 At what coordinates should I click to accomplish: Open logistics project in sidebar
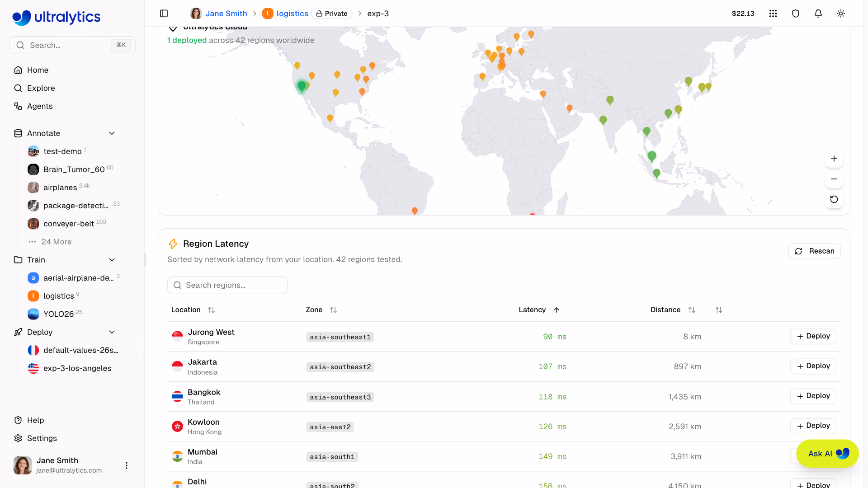tap(59, 296)
